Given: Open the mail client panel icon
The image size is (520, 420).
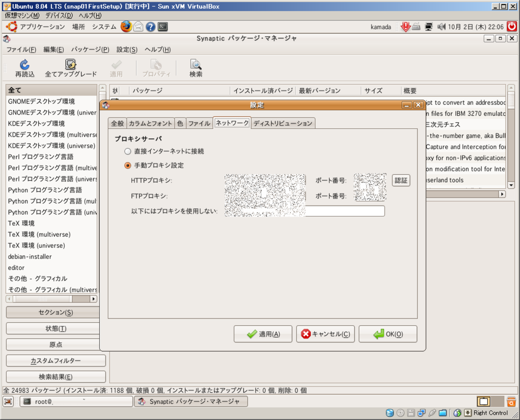Looking at the screenshot, I should click(138, 27).
